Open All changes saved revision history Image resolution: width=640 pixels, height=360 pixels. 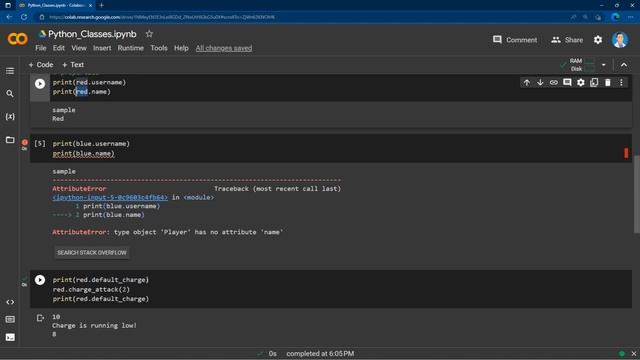click(x=224, y=48)
